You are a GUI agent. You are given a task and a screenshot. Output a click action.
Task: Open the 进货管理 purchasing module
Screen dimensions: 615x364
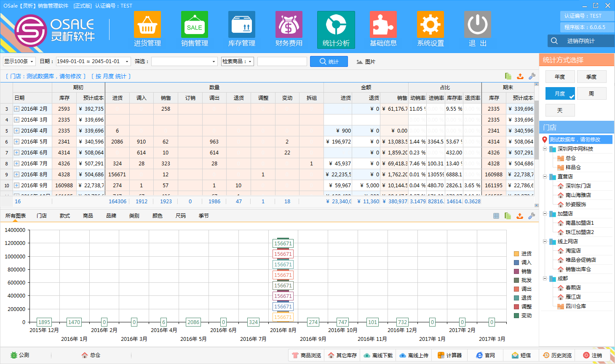point(147,29)
